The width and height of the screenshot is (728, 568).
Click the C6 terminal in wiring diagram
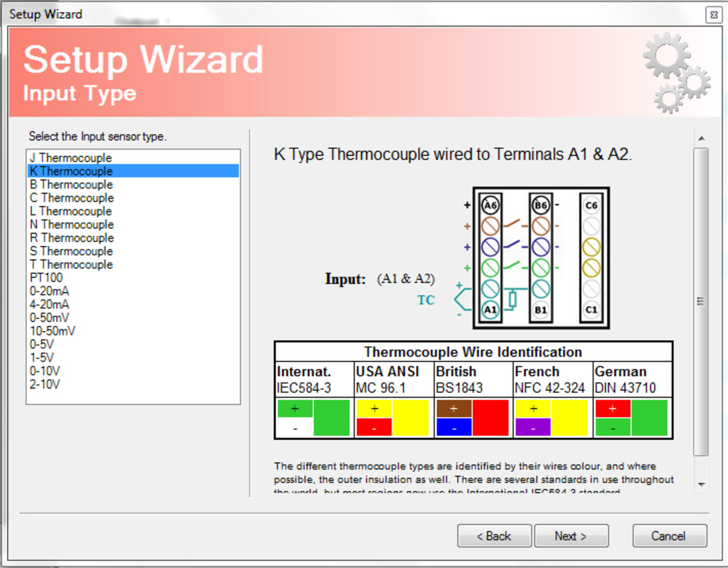[591, 205]
